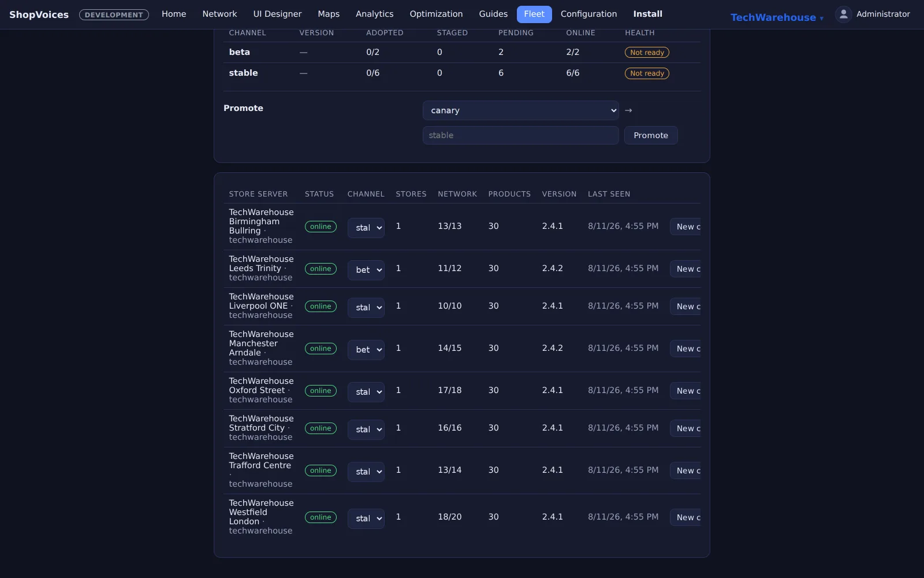This screenshot has height=578, width=924.
Task: Change channel for Oxford Street server
Action: pos(366,392)
